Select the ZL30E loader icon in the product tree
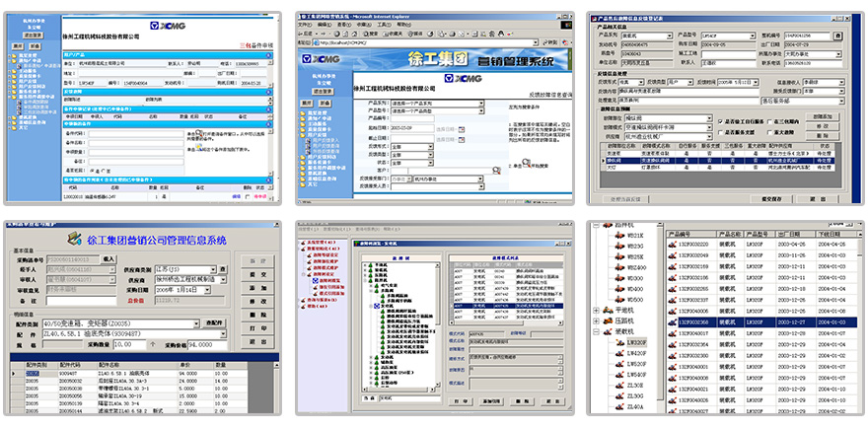The width and height of the screenshot is (868, 429). 619,386
